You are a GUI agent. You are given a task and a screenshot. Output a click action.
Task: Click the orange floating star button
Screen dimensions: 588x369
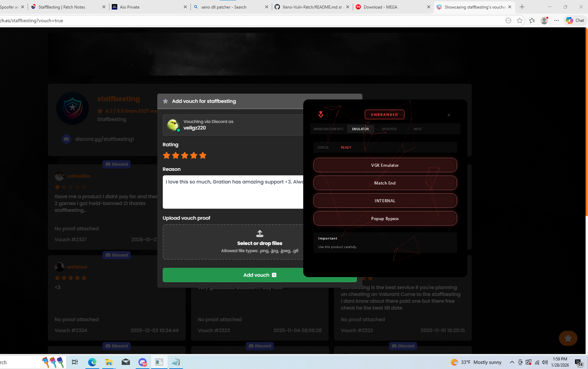click(x=568, y=338)
